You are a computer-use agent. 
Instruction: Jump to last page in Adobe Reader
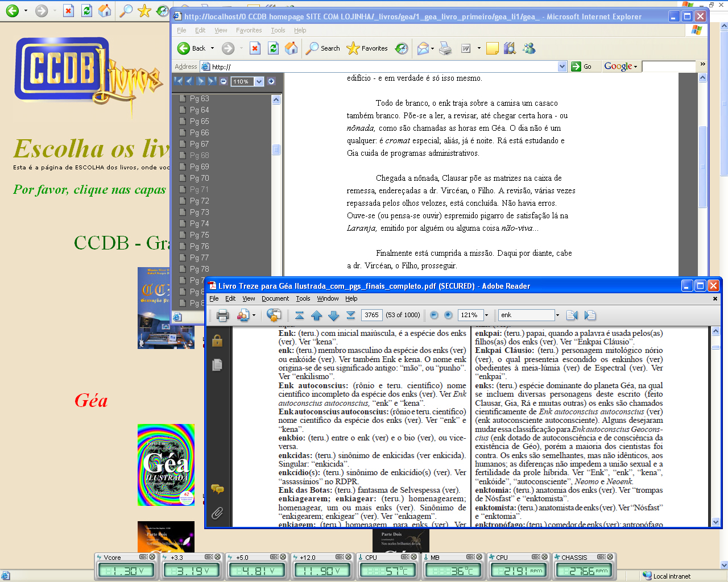tap(351, 315)
